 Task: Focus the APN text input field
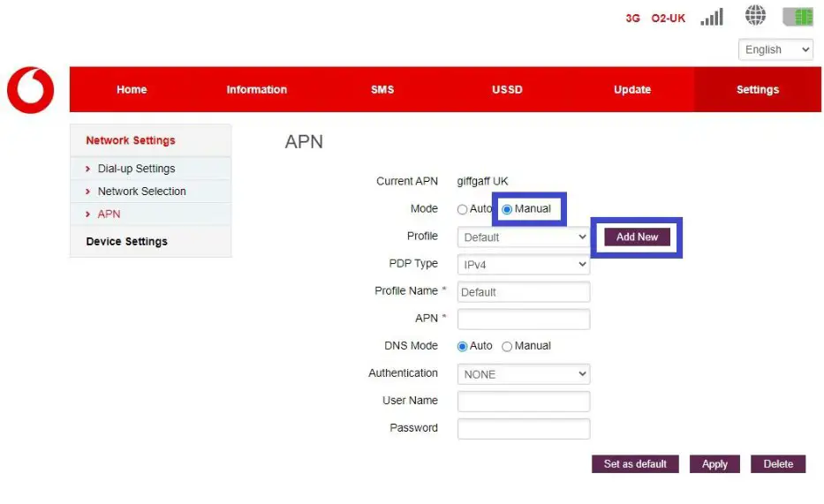(x=523, y=320)
